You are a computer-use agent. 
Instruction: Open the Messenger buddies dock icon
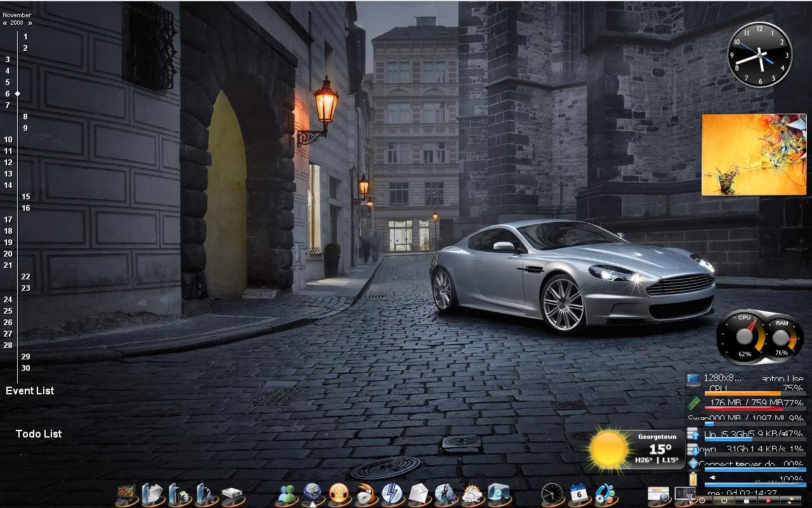(288, 494)
